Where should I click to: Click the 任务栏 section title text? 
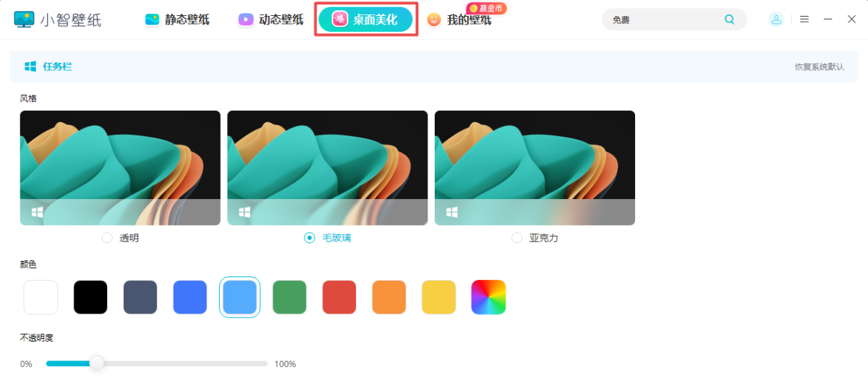pos(57,67)
